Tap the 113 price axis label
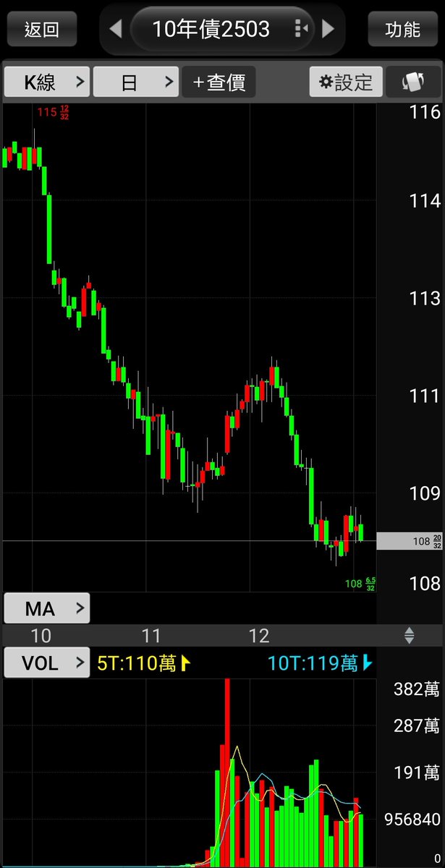The height and width of the screenshot is (868, 445). pyautogui.click(x=425, y=298)
